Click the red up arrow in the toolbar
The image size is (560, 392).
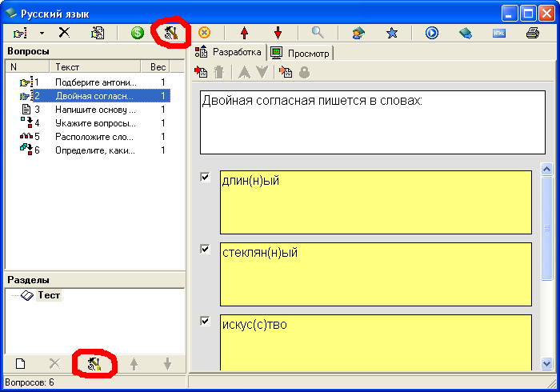click(243, 33)
